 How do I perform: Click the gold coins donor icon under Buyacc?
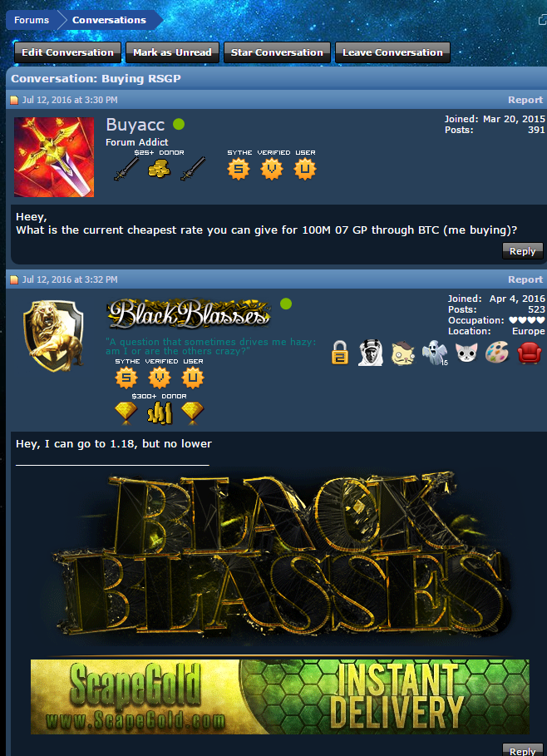(x=159, y=169)
